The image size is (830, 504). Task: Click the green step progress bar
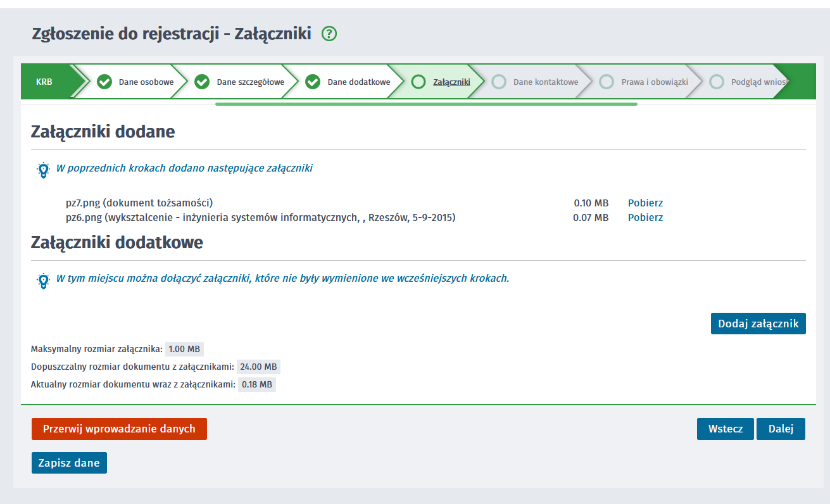tap(426, 104)
